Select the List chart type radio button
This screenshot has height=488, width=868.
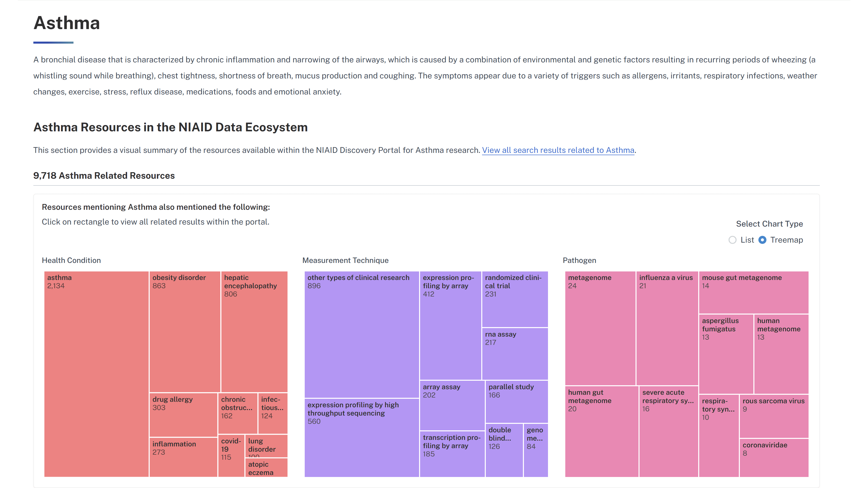[733, 240]
